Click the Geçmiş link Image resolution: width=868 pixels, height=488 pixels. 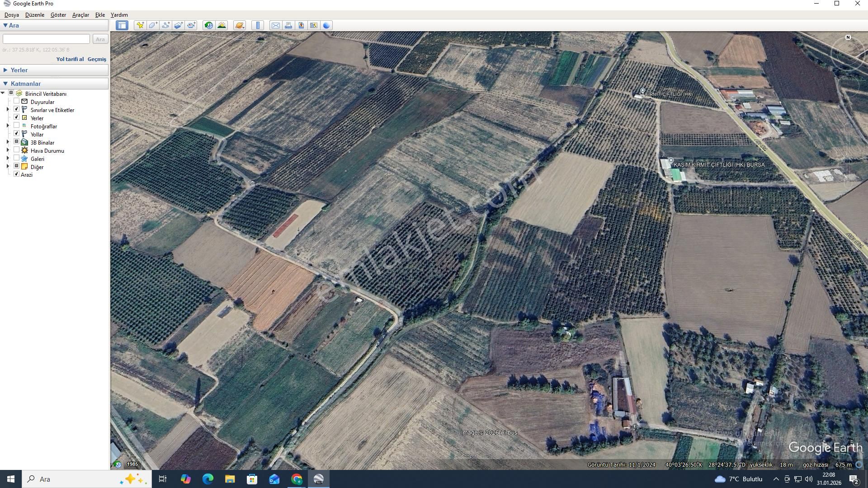(x=97, y=59)
